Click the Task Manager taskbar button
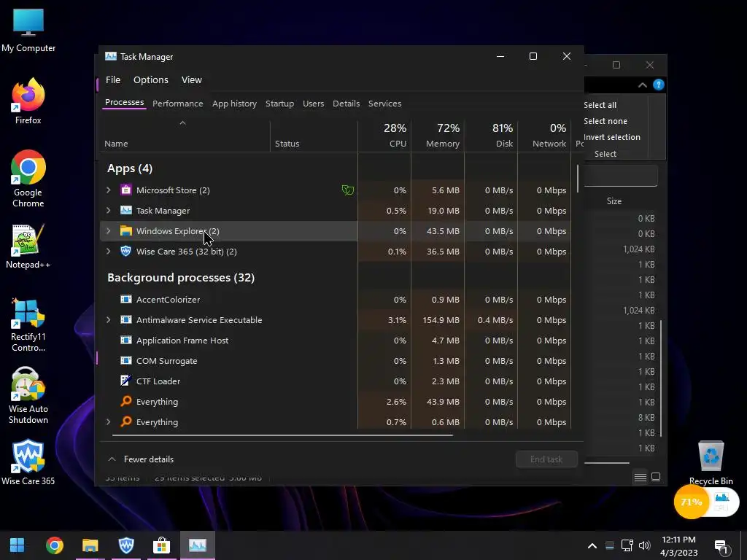The width and height of the screenshot is (747, 560). tap(197, 545)
